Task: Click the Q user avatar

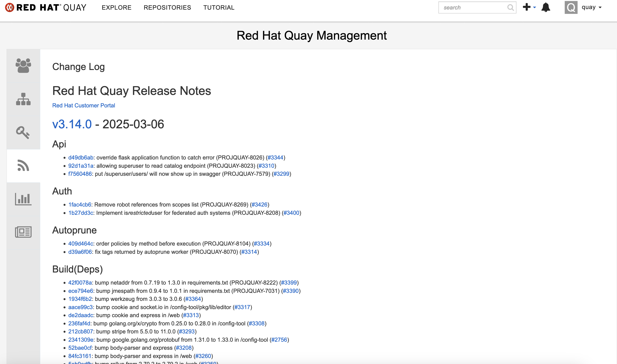Action: coord(571,7)
